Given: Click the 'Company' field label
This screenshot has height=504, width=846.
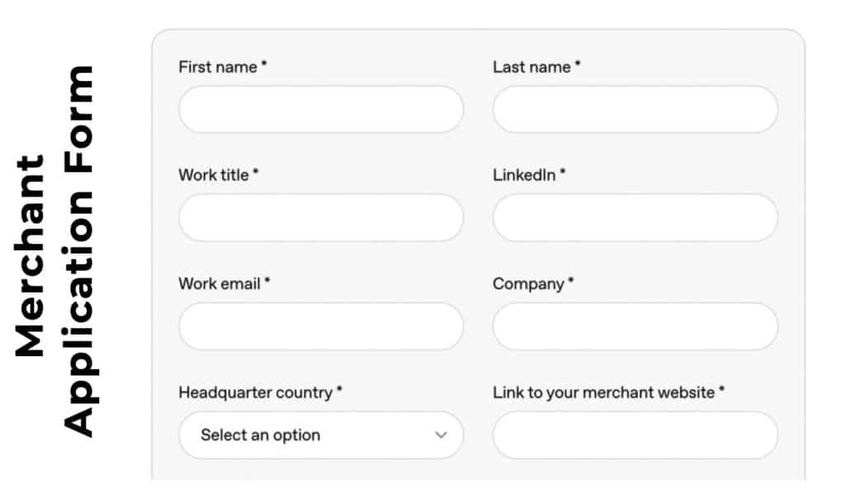Looking at the screenshot, I should (529, 283).
